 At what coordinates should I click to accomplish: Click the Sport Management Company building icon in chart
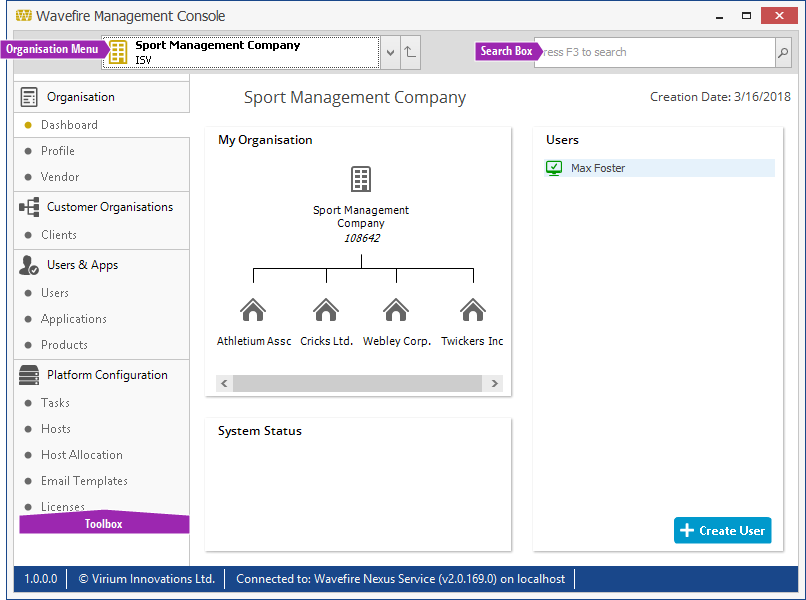click(361, 179)
